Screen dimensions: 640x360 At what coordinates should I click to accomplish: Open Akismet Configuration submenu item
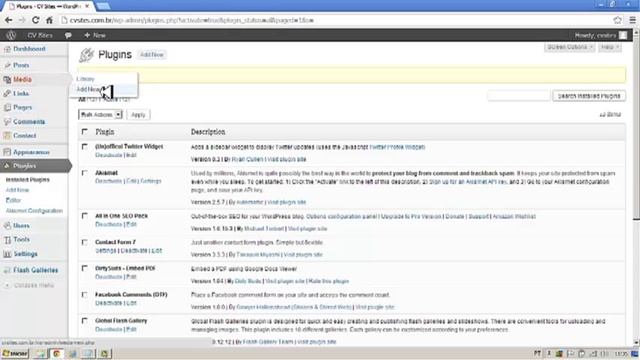tap(34, 211)
